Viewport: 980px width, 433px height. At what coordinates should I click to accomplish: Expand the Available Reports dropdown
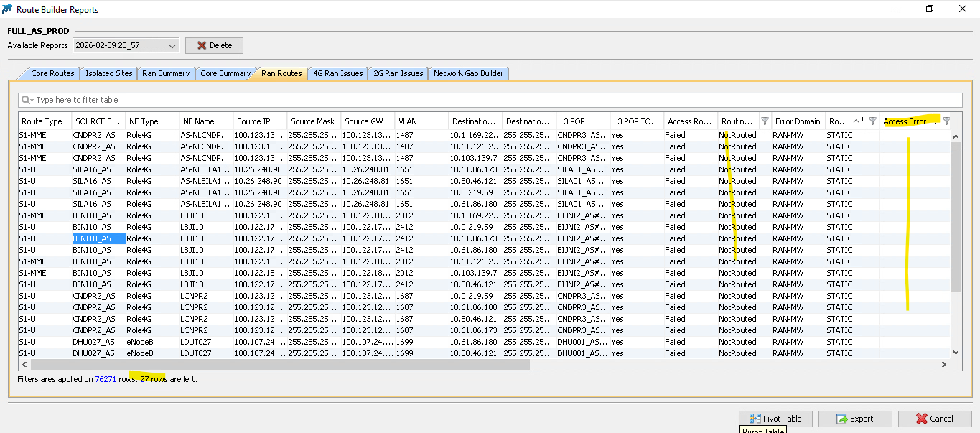172,46
